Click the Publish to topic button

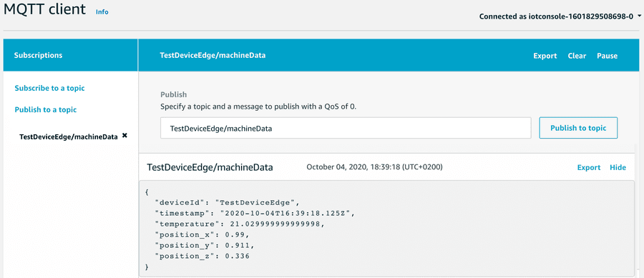pos(578,128)
